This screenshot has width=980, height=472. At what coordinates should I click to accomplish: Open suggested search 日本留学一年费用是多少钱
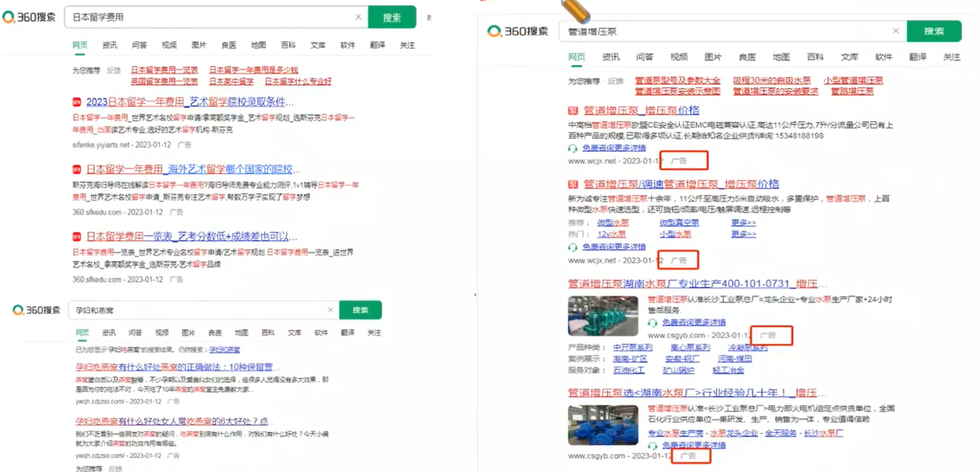click(x=254, y=70)
